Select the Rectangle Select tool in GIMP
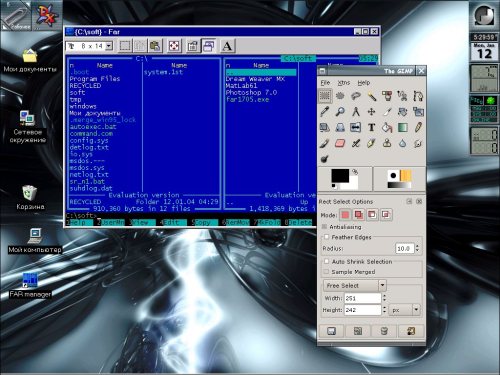500x375 pixels. click(x=325, y=96)
